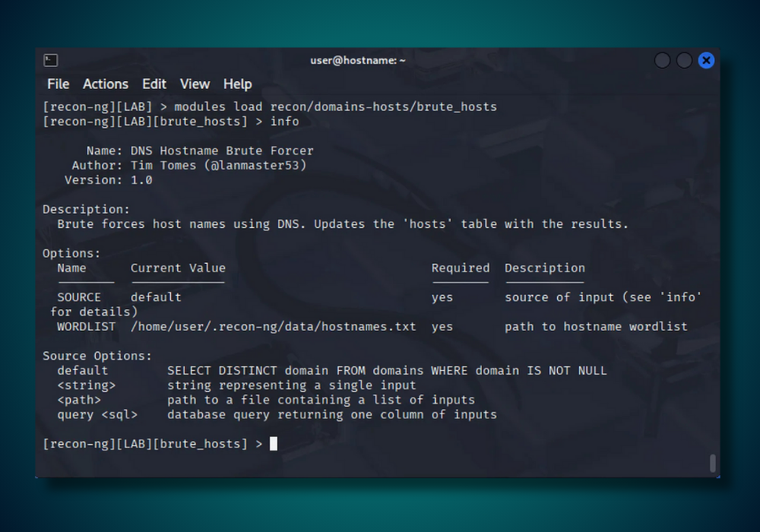Image resolution: width=760 pixels, height=532 pixels.
Task: Open the Actions menu
Action: tap(106, 84)
